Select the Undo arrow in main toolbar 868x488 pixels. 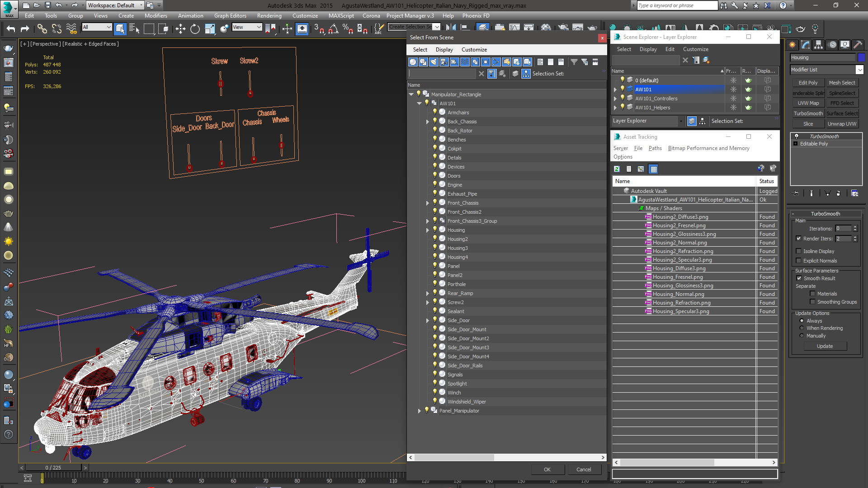click(10, 29)
